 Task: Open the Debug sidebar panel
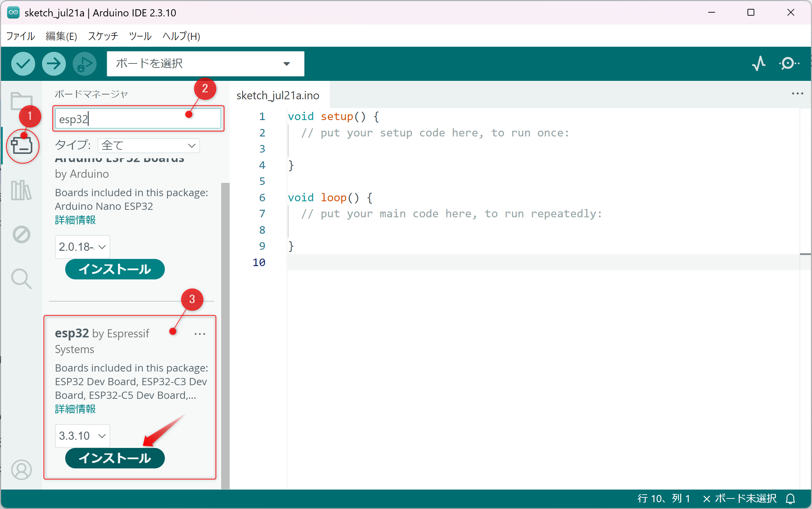tap(22, 234)
